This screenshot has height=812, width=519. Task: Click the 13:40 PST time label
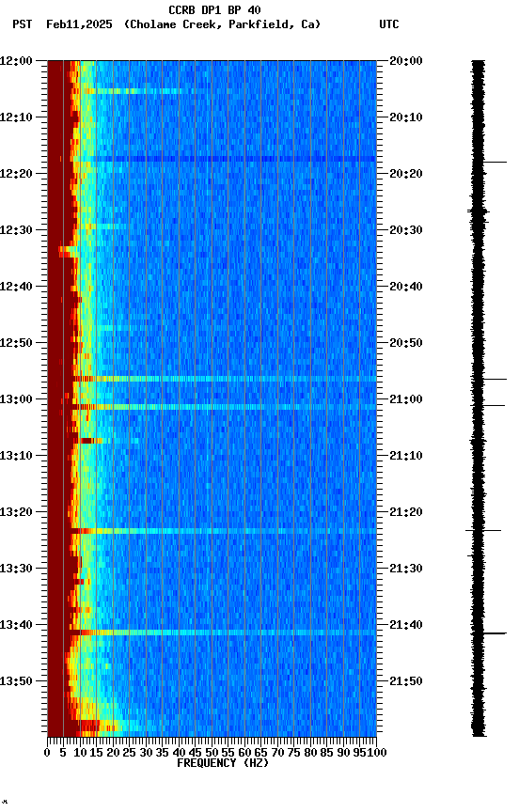click(16, 626)
